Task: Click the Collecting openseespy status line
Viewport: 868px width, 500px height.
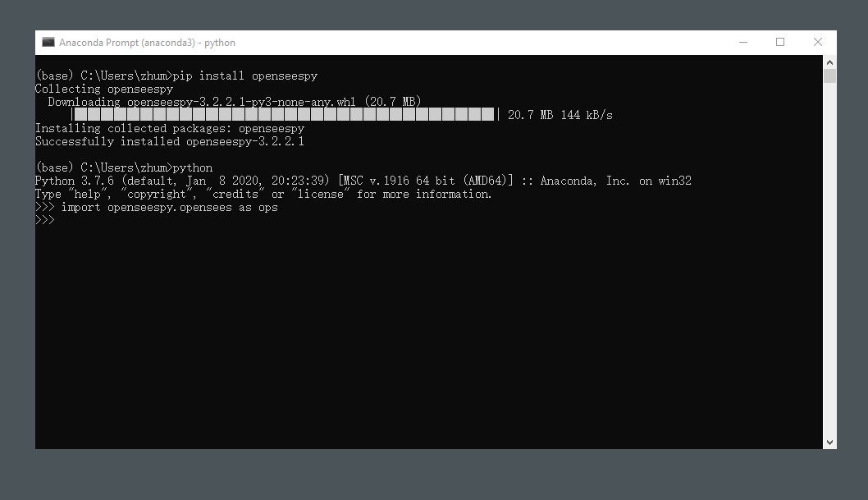Action: click(x=107, y=89)
